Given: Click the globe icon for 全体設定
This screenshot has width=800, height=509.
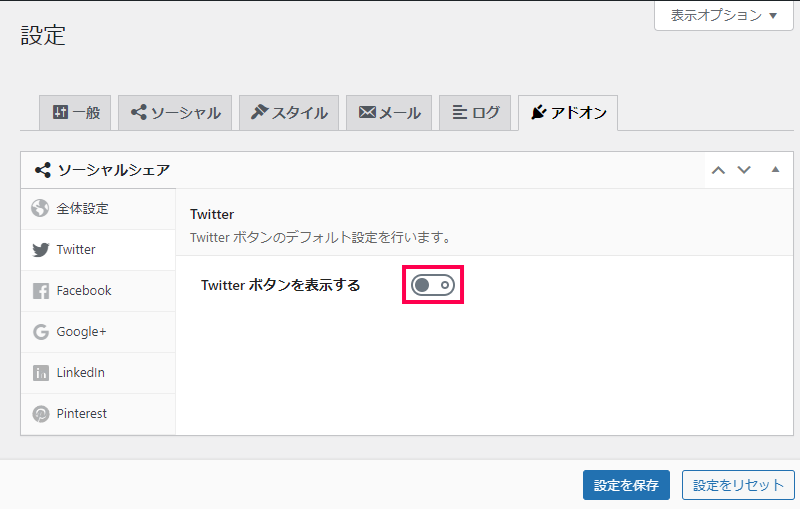Looking at the screenshot, I should pos(40,208).
